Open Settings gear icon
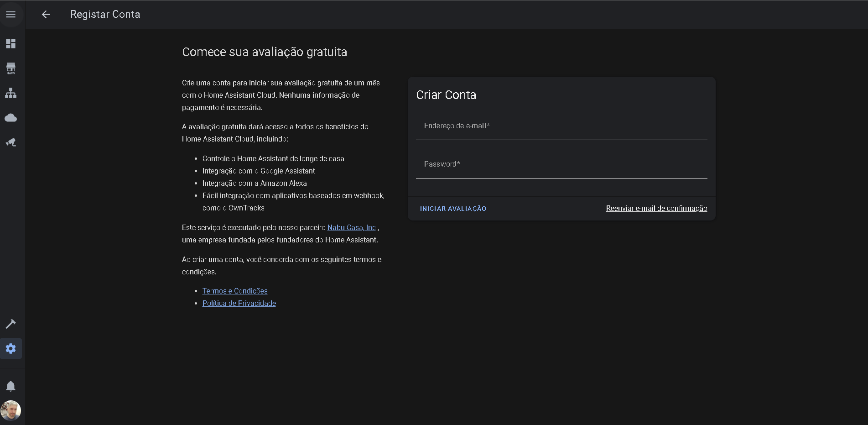This screenshot has width=868, height=425. click(10, 349)
